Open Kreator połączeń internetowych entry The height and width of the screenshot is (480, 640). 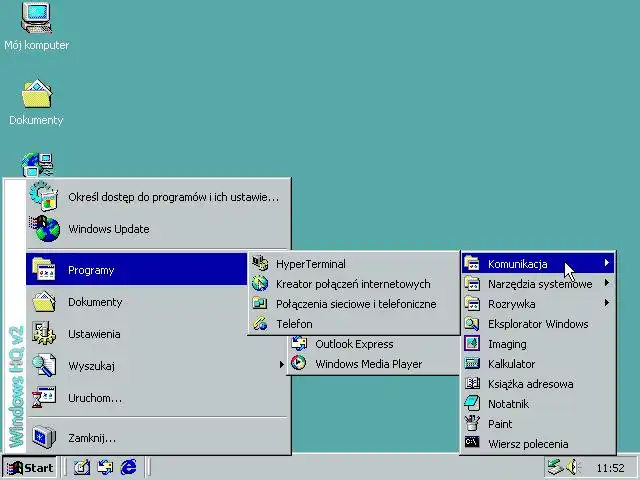point(353,284)
